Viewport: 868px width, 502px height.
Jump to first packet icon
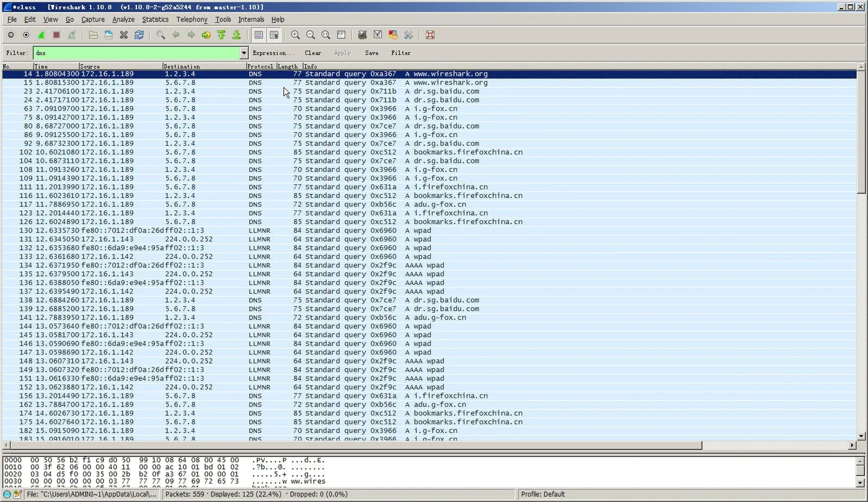coord(221,35)
